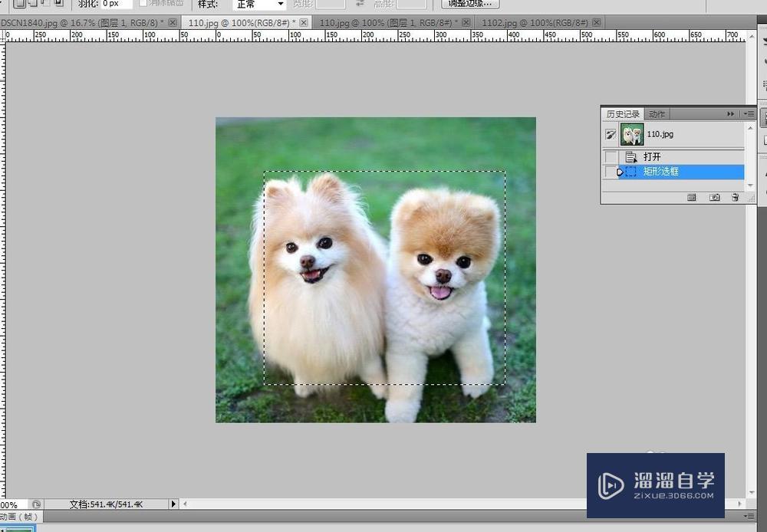Image resolution: width=767 pixels, height=532 pixels.
Task: Click the swap width and height arrows icon
Action: coord(360,4)
